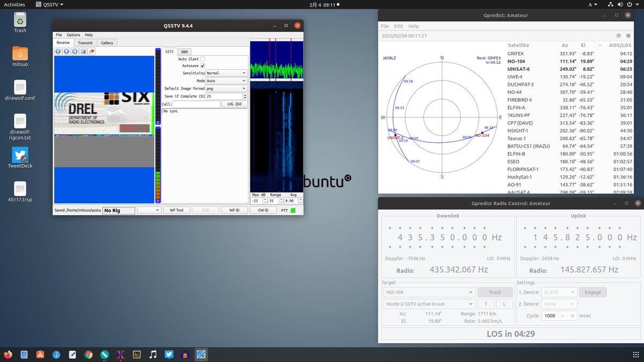The image size is (644, 362).
Task: Click the save image floppy icon in QSSTV
Action: [x=83, y=51]
